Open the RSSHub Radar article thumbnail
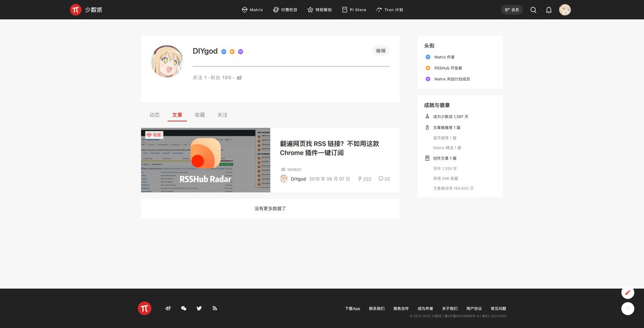This screenshot has width=644, height=328. [206, 160]
